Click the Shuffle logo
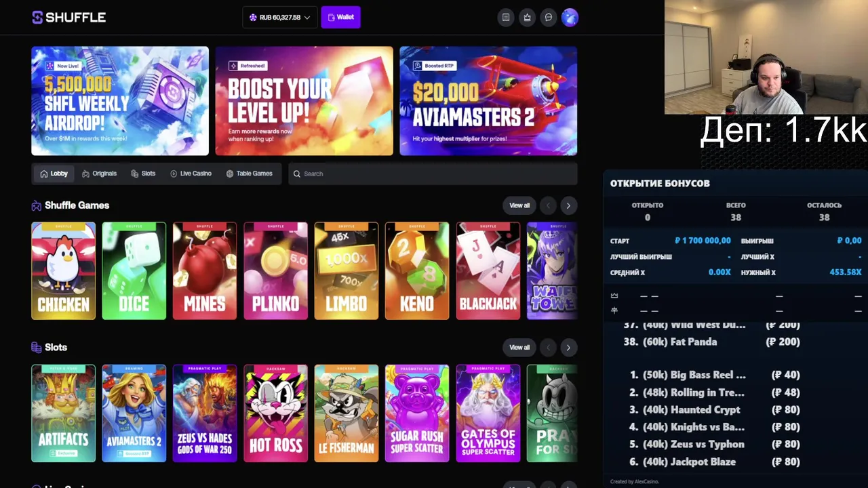 [x=68, y=17]
